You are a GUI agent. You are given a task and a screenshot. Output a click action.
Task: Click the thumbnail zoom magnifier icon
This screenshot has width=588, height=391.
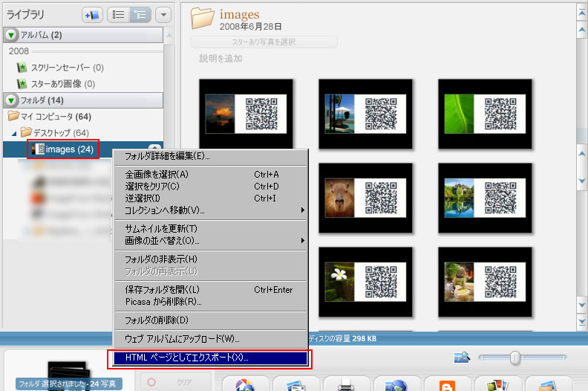pyautogui.click(x=462, y=358)
